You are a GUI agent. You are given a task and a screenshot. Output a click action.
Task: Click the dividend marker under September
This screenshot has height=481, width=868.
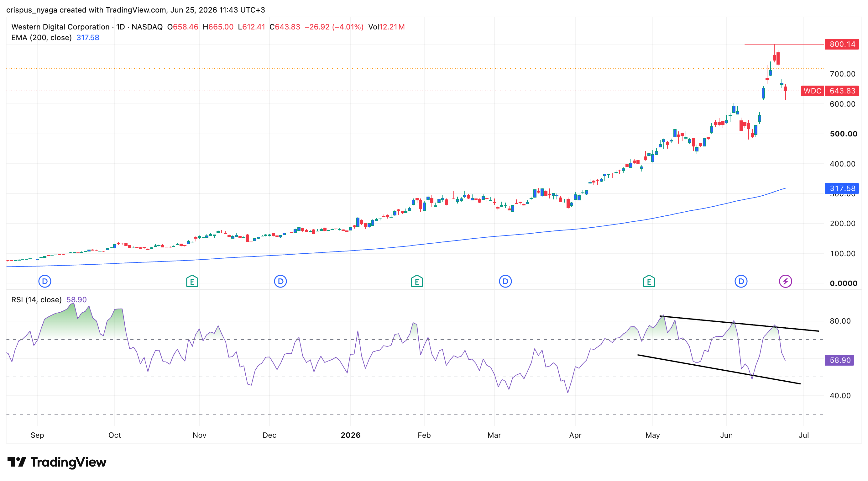pos(45,281)
